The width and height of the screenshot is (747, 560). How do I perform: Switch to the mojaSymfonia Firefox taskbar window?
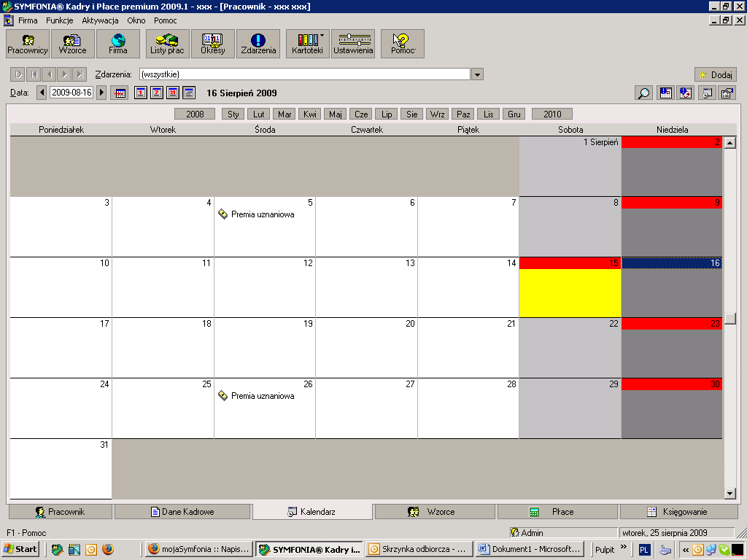(198, 549)
